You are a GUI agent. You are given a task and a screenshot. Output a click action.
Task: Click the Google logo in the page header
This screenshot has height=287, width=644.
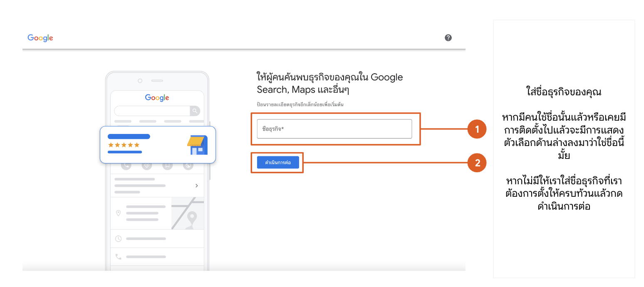(40, 38)
